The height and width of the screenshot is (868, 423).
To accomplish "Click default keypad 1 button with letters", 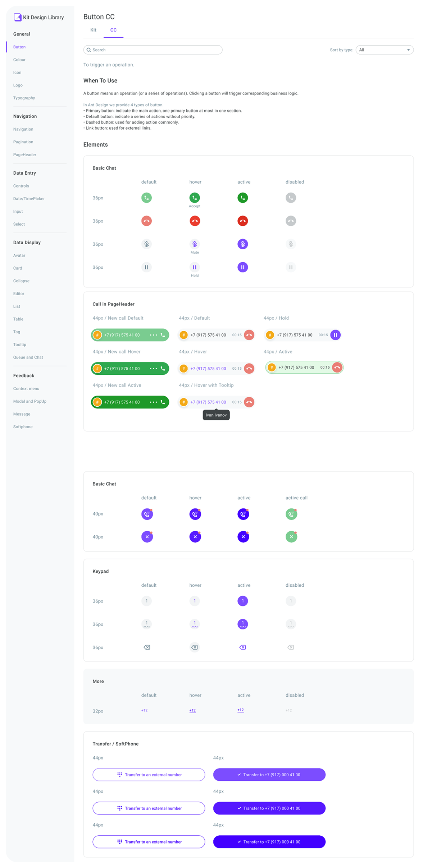I will [146, 624].
